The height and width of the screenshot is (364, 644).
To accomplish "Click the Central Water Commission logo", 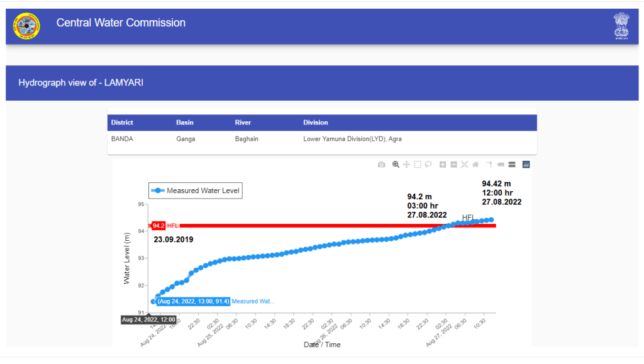I will click(26, 26).
